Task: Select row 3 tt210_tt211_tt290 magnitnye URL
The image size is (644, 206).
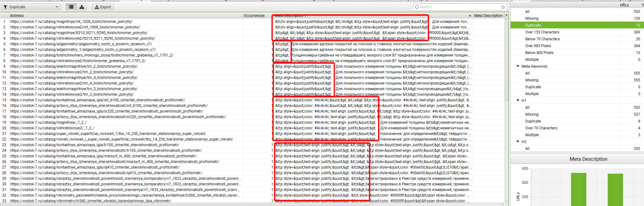Action: (x=79, y=33)
